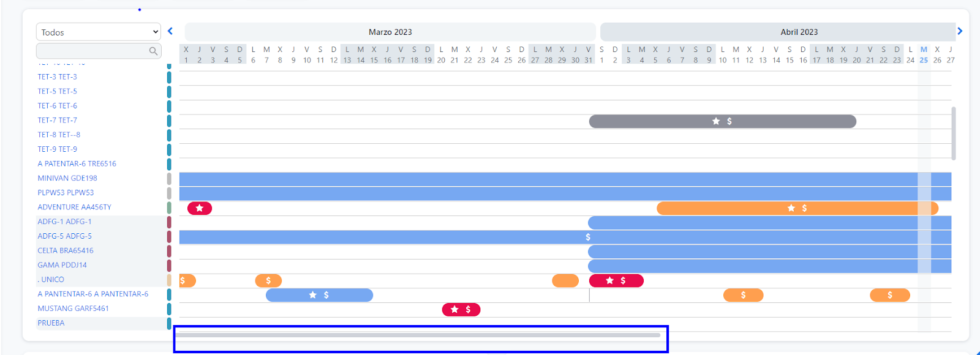Click the search magnifier icon

[153, 51]
